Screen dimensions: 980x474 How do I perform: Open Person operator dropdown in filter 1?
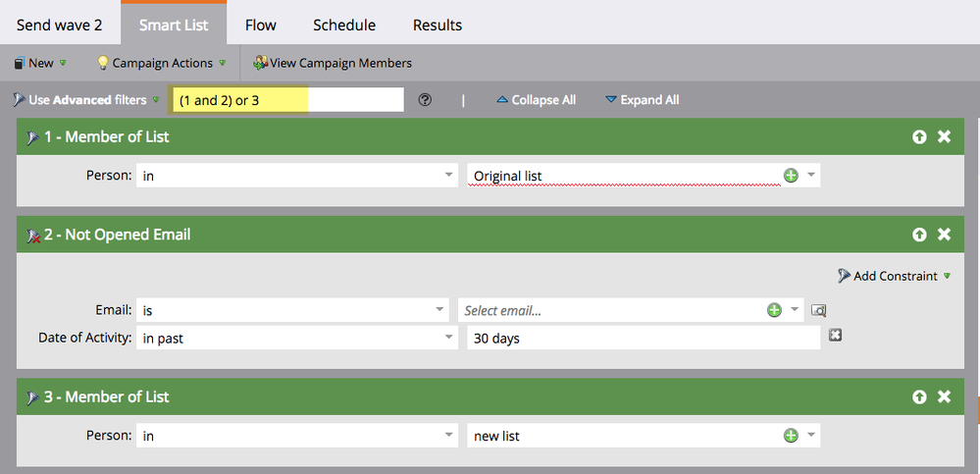point(297,176)
